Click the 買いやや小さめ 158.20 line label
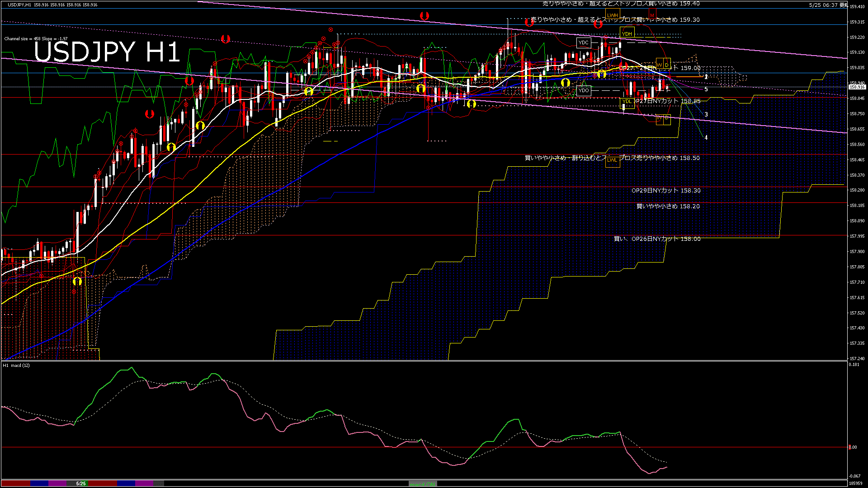The height and width of the screenshot is (488, 868). tap(668, 206)
